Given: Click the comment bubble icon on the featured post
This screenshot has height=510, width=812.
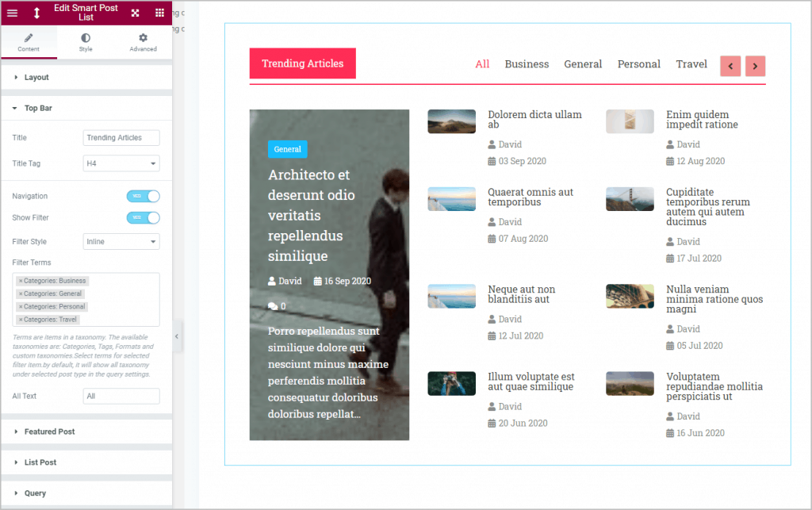Looking at the screenshot, I should pyautogui.click(x=272, y=305).
